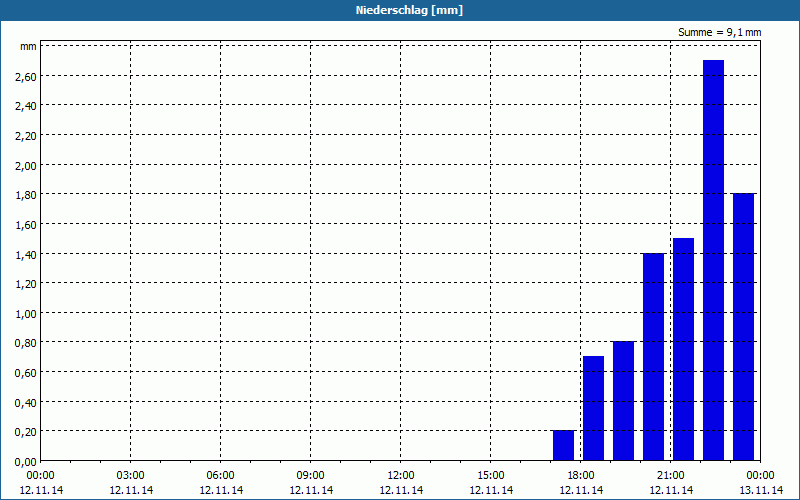Viewport: 800px width, 500px height.
Task: Click the 00:00 label above 13.11.14
Action: (760, 476)
